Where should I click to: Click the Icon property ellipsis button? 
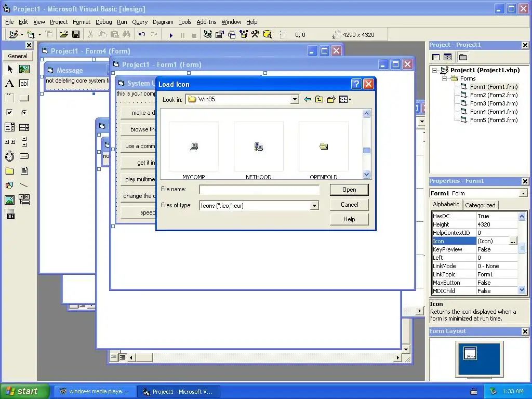click(x=513, y=241)
